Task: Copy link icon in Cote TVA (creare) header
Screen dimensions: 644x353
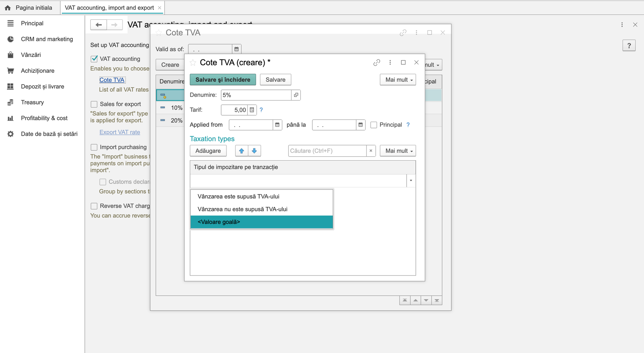Action: 377,63
